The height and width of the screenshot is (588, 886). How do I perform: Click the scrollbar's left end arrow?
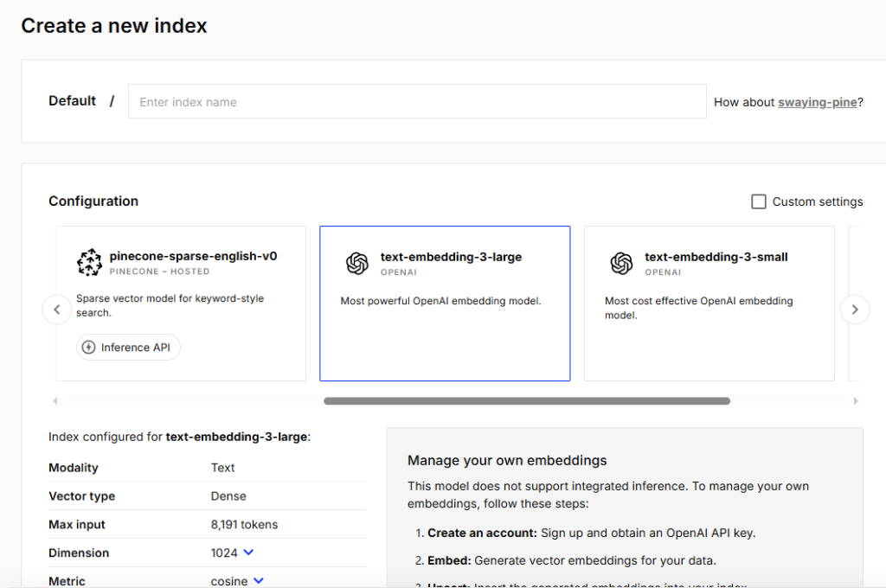click(x=56, y=401)
